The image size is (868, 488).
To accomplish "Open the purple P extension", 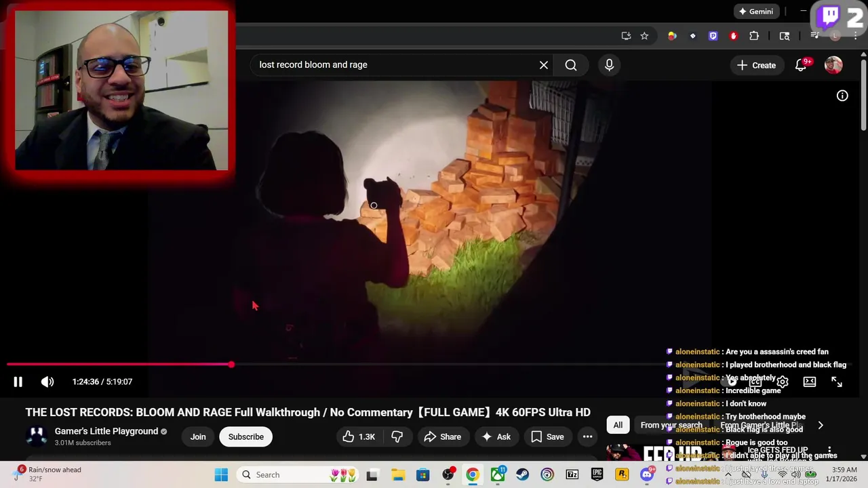I will click(x=713, y=36).
